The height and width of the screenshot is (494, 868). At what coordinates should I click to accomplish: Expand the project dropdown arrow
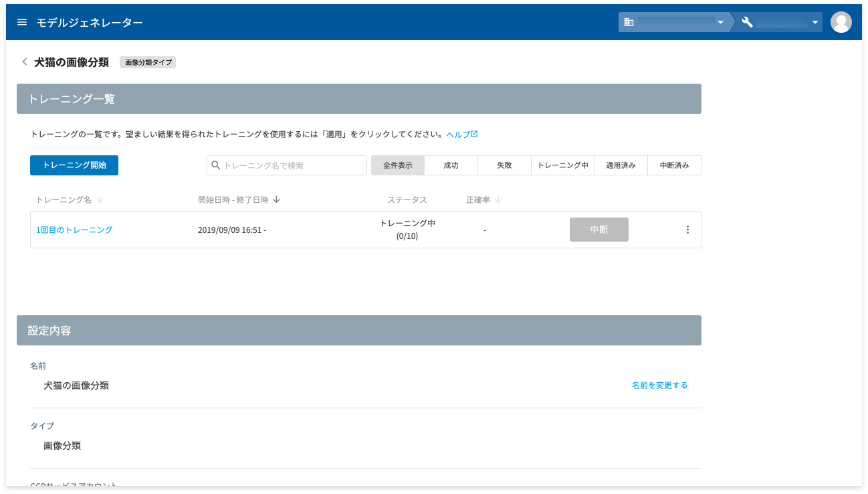(x=815, y=22)
